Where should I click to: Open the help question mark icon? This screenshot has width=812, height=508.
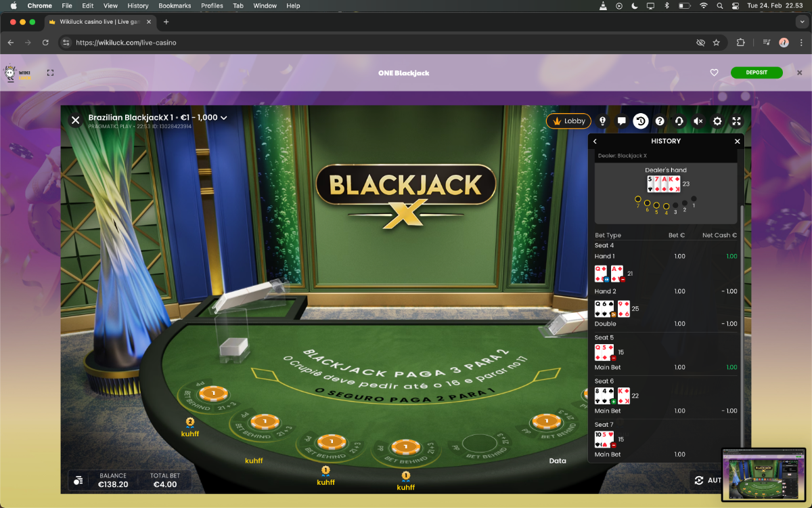pos(660,121)
